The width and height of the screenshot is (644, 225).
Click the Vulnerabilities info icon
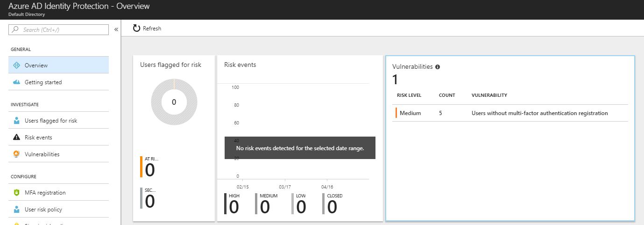[438, 67]
